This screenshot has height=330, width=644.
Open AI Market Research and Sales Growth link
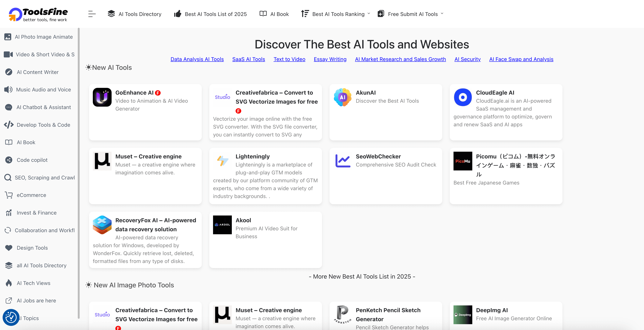[x=400, y=59]
